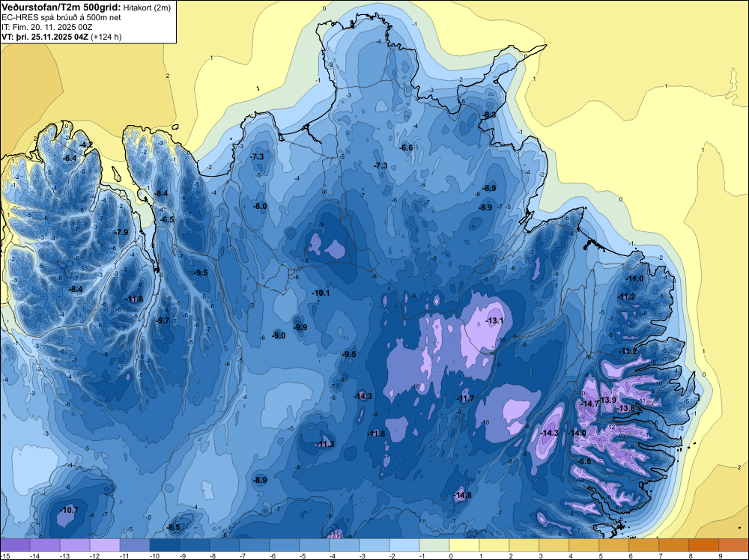Click the temperature value -8.0
Viewport: 749px width, 560px height.
tap(260, 206)
